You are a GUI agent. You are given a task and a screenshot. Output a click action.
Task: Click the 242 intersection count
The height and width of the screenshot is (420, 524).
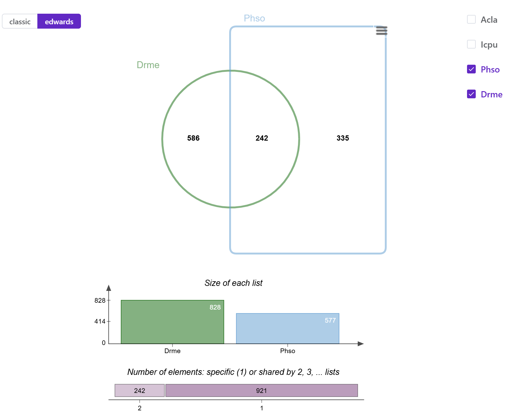[262, 138]
